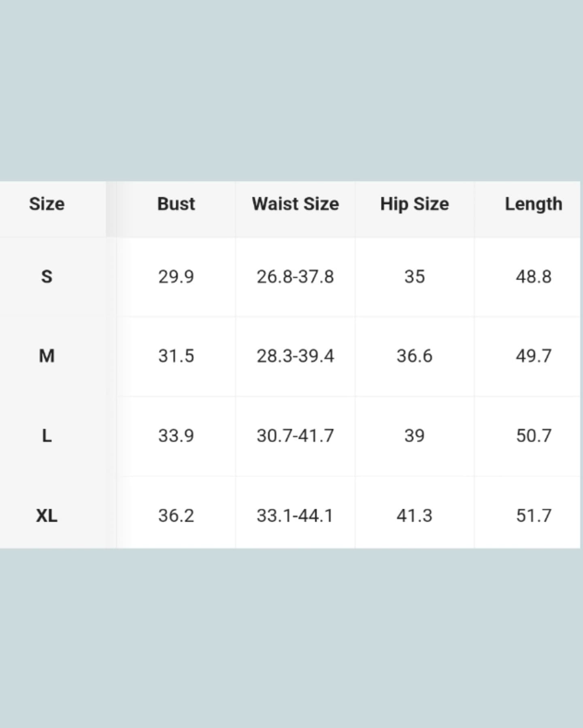Screen dimensions: 583x728
Task: Click the Size column header
Action: tap(47, 204)
